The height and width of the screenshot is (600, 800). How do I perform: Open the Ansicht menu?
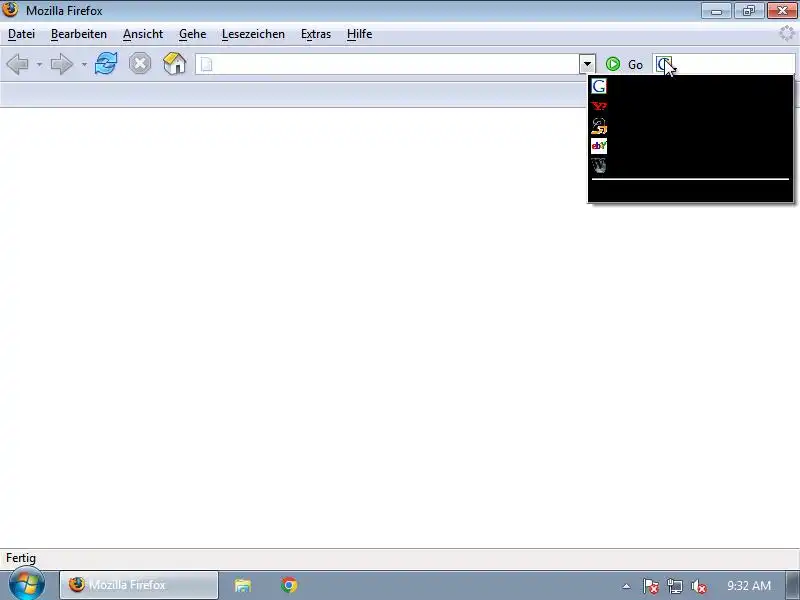[143, 34]
